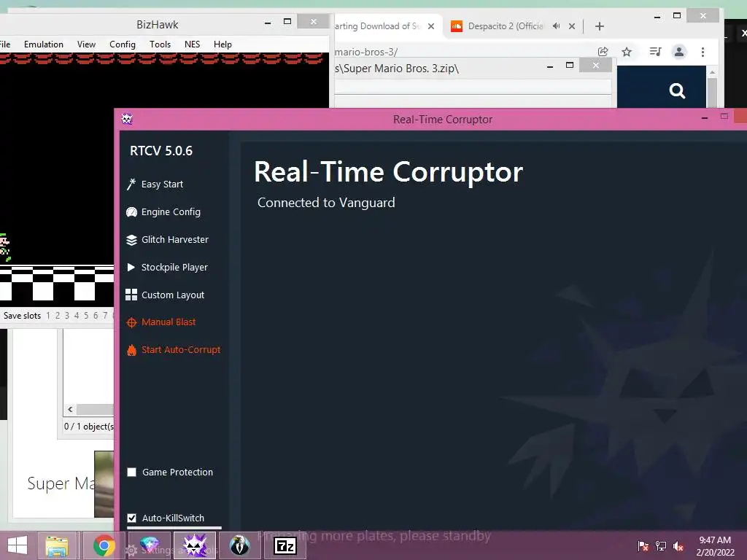The height and width of the screenshot is (560, 747).
Task: Click the muted volume tray icon
Action: 678,545
